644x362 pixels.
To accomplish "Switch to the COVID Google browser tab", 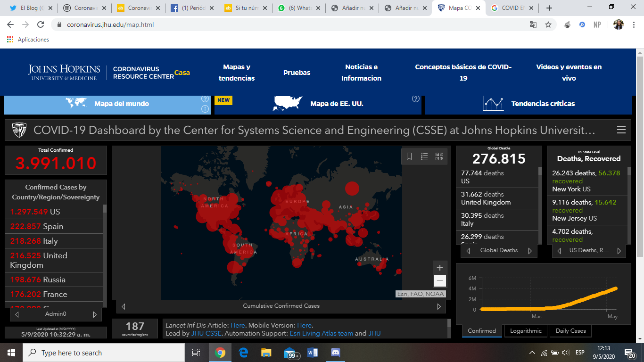I will pyautogui.click(x=512, y=8).
